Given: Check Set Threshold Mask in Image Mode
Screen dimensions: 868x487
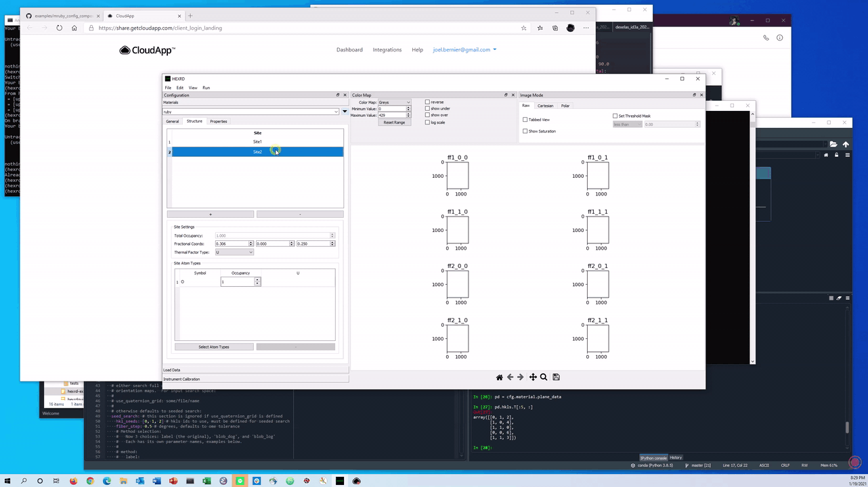Looking at the screenshot, I should coord(615,116).
